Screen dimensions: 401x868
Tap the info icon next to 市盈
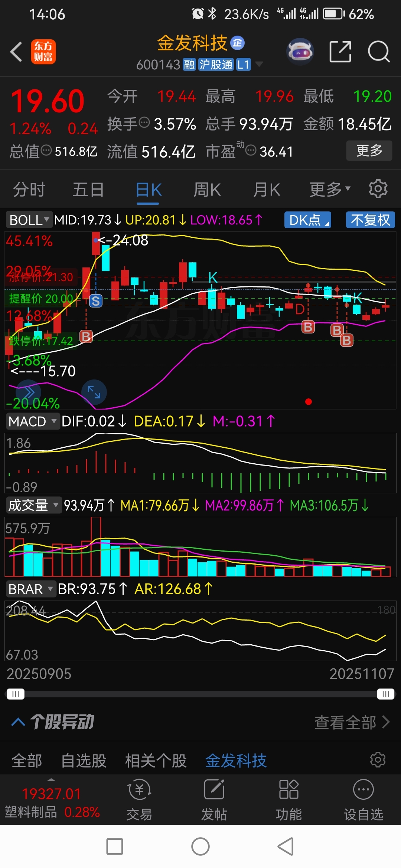point(251,150)
